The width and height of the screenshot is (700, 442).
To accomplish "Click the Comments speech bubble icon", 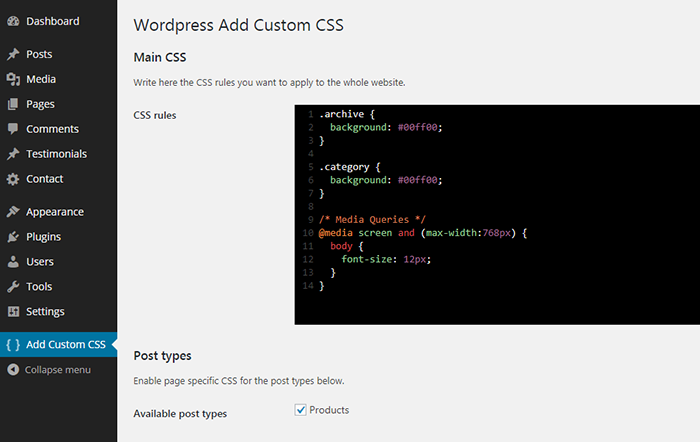I will point(13,129).
